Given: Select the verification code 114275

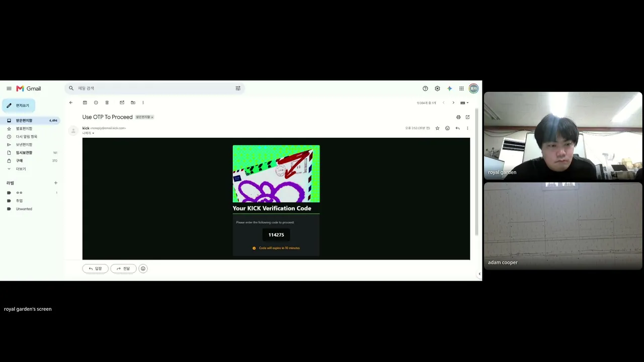Looking at the screenshot, I should tap(276, 235).
